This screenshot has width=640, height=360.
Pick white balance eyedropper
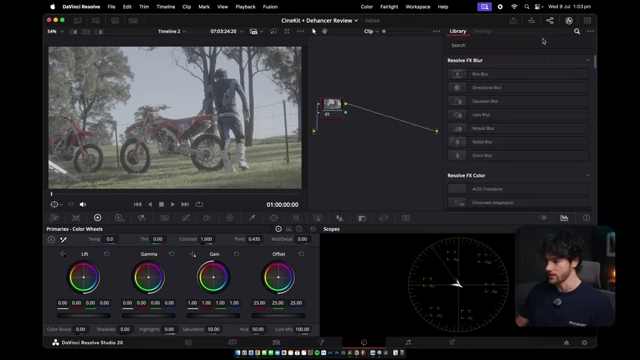coord(63,240)
